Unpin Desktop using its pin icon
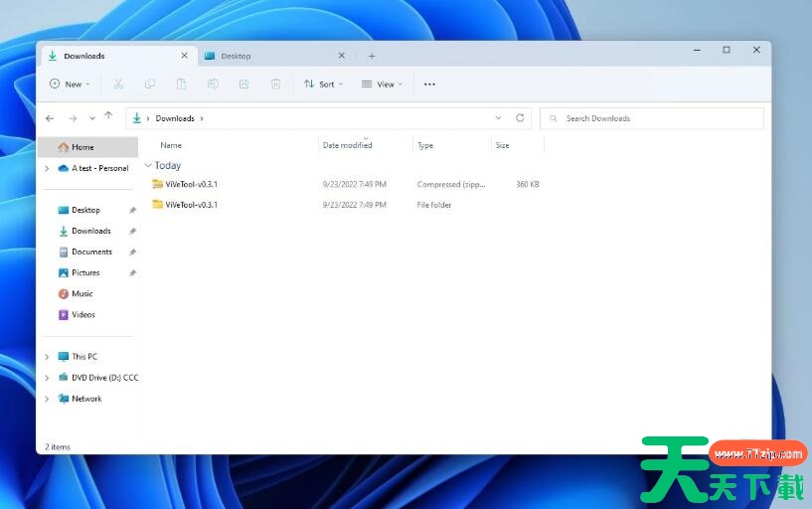Image resolution: width=812 pixels, height=509 pixels. pos(132,210)
